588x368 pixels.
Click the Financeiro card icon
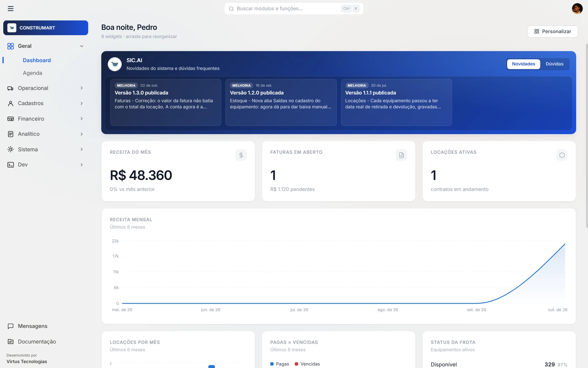click(10, 119)
